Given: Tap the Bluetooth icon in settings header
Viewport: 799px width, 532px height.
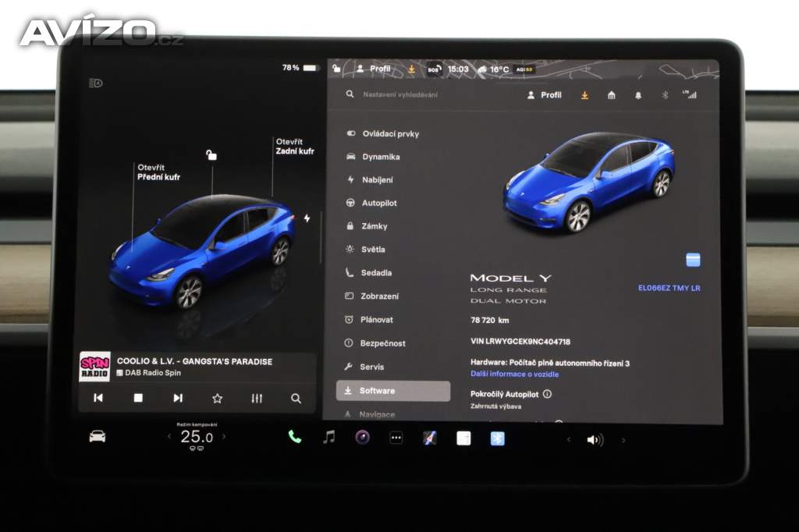Looking at the screenshot, I should (x=665, y=95).
